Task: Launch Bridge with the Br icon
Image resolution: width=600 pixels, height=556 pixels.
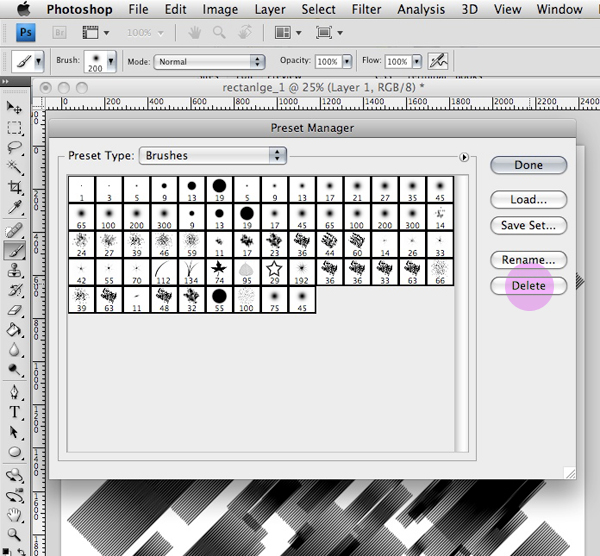Action: (59, 33)
